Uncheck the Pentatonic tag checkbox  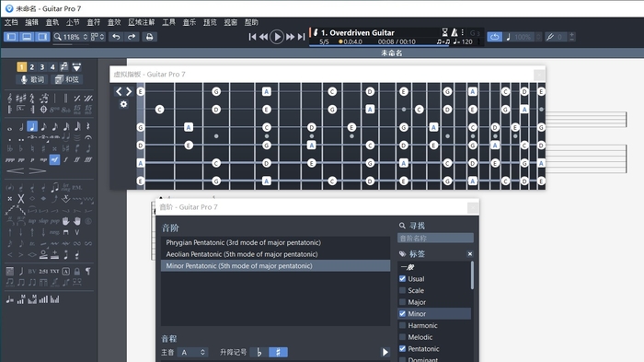[x=403, y=349]
